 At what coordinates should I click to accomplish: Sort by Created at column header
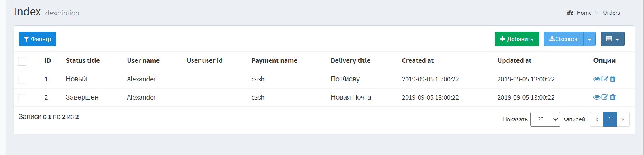point(417,60)
